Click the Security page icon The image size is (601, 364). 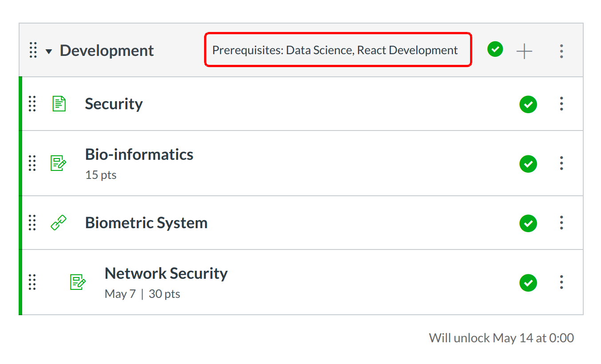point(59,104)
